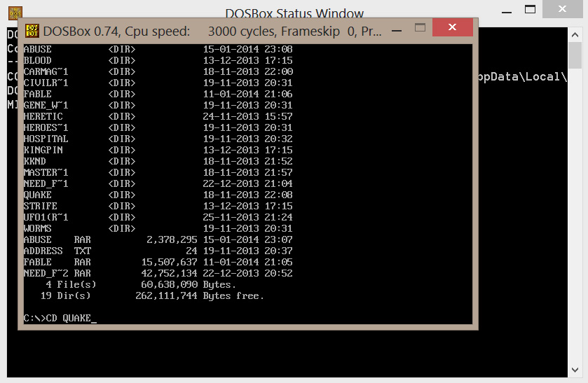Click the date 18-11-2013 22:08
This screenshot has height=383, width=588.
tap(248, 195)
